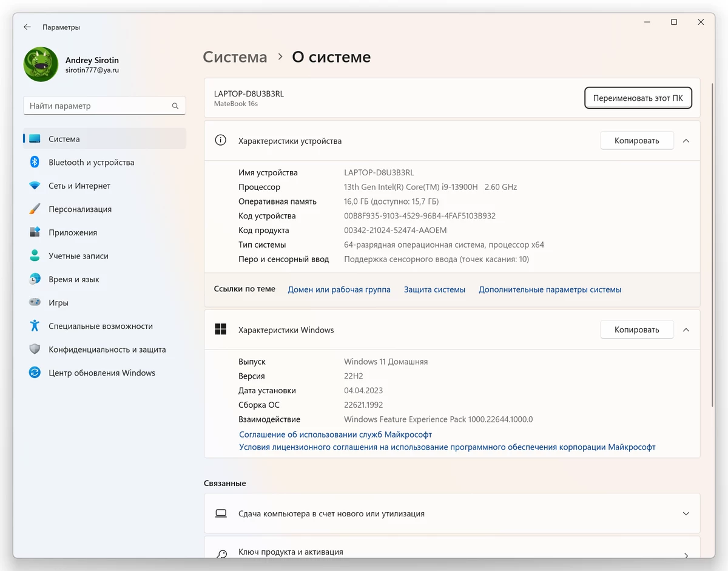Open Ключ продукта и активация chevron
The width and height of the screenshot is (728, 571).
click(686, 555)
